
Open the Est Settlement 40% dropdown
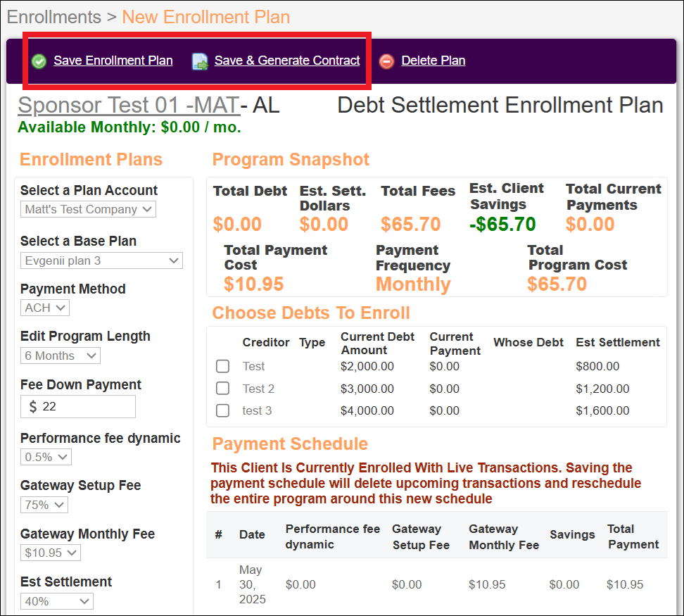pyautogui.click(x=57, y=601)
